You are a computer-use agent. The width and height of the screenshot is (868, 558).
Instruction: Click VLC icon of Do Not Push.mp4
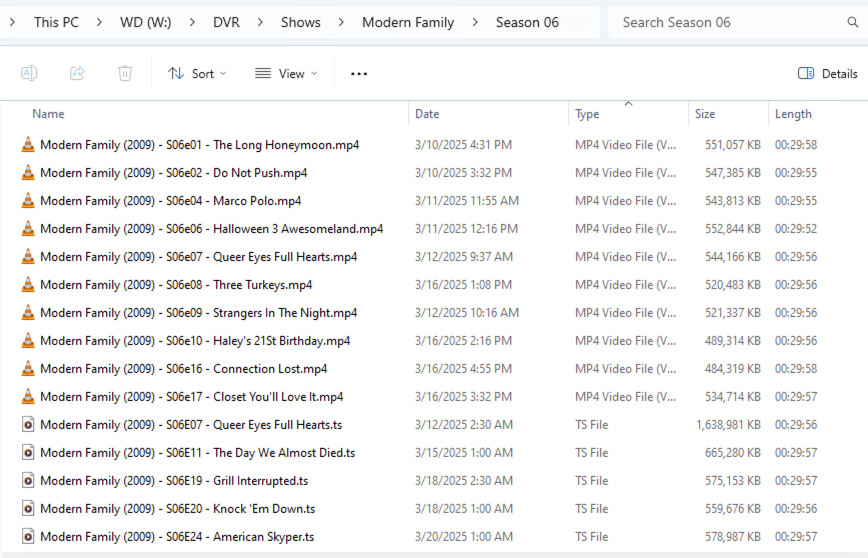pyautogui.click(x=28, y=173)
